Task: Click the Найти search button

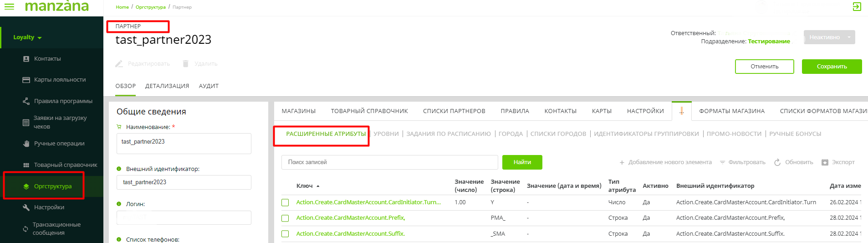Action: coord(522,162)
